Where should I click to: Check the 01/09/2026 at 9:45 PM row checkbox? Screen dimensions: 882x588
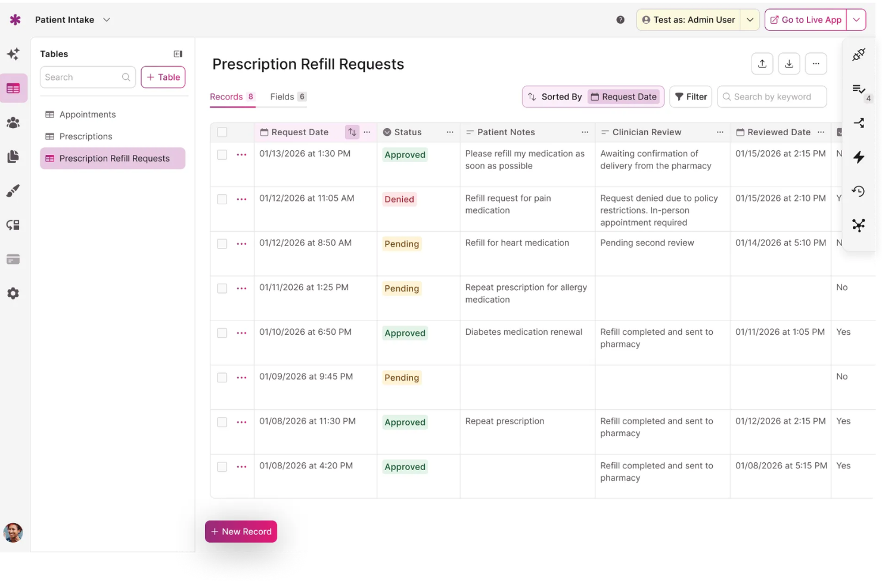[x=222, y=378]
